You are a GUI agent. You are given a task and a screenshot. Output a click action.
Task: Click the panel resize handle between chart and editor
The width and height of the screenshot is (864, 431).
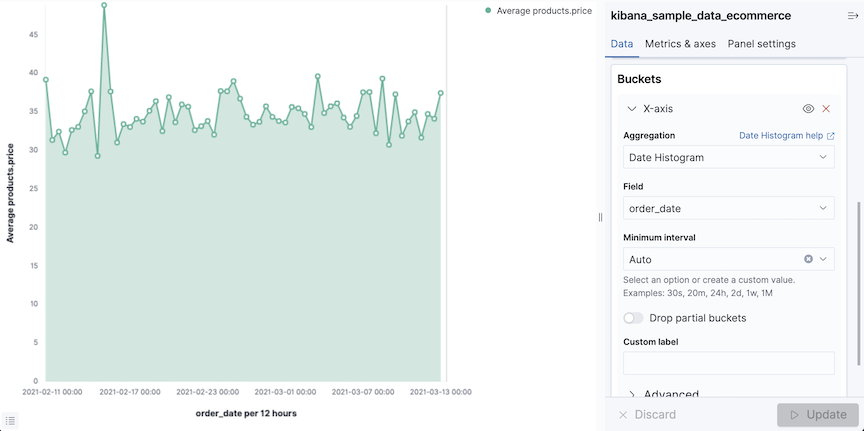click(600, 216)
